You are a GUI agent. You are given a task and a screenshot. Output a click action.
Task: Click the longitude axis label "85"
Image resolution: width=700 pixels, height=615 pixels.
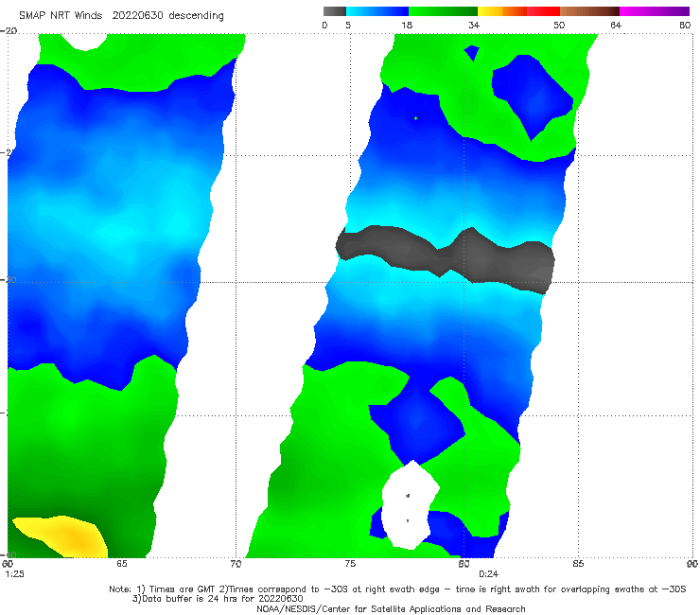(x=578, y=564)
